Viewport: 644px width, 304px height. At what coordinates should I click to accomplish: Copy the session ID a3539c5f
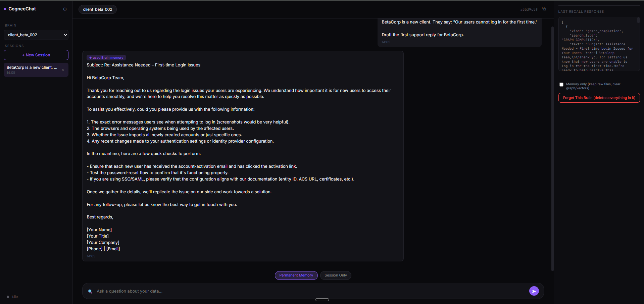click(x=544, y=9)
